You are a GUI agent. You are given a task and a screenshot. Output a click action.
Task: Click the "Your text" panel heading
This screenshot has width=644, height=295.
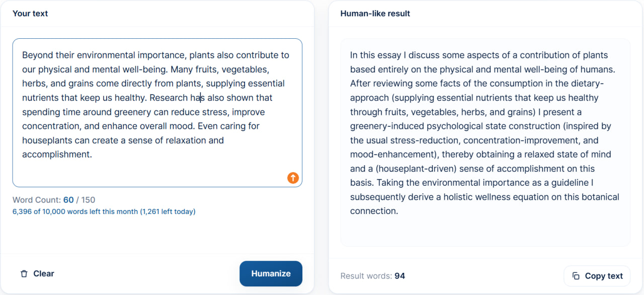pos(30,14)
